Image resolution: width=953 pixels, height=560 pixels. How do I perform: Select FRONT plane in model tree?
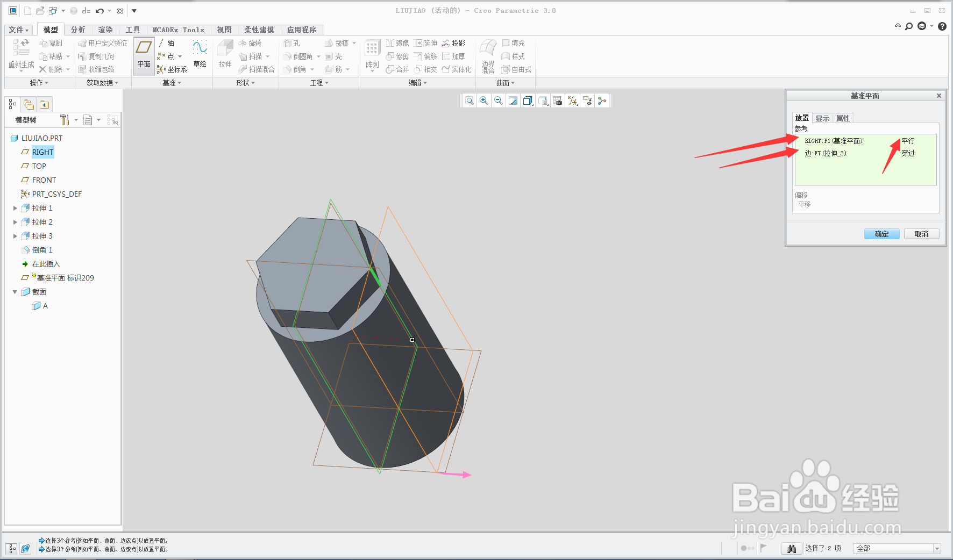[39, 180]
